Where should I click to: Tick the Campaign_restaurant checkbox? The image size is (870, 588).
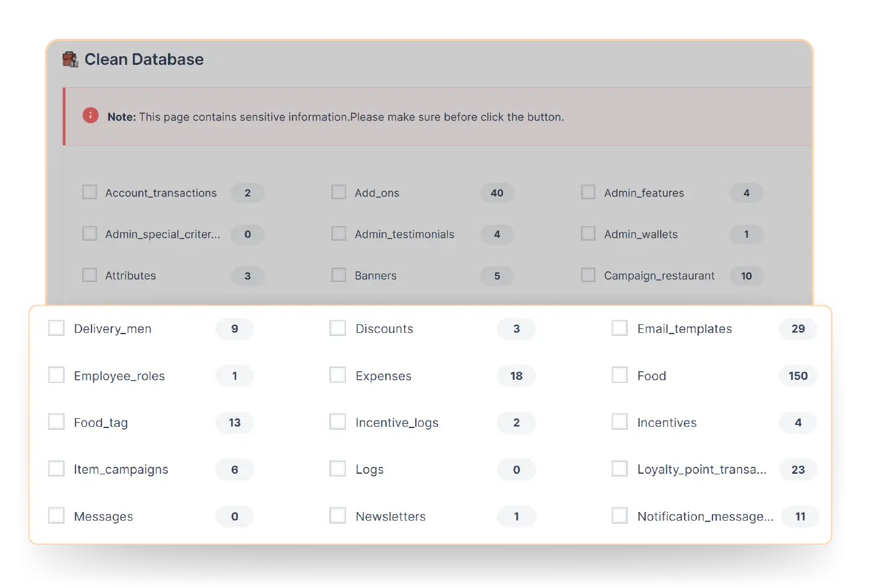click(x=588, y=275)
